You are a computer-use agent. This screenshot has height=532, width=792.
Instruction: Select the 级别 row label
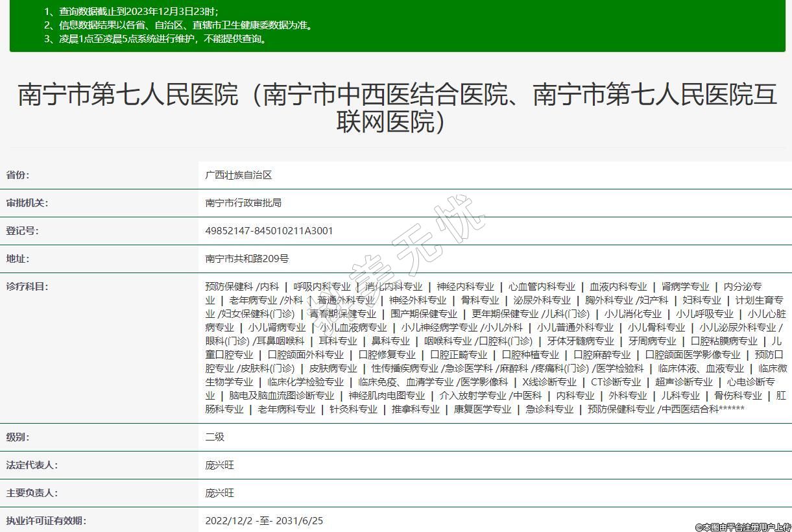click(18, 437)
